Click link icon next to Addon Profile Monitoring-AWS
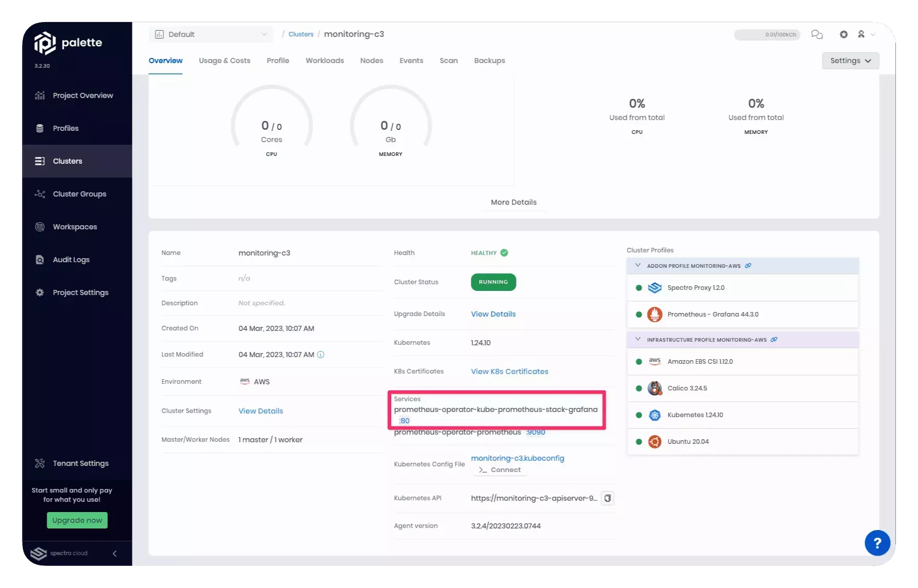This screenshot has height=588, width=918. tap(748, 266)
